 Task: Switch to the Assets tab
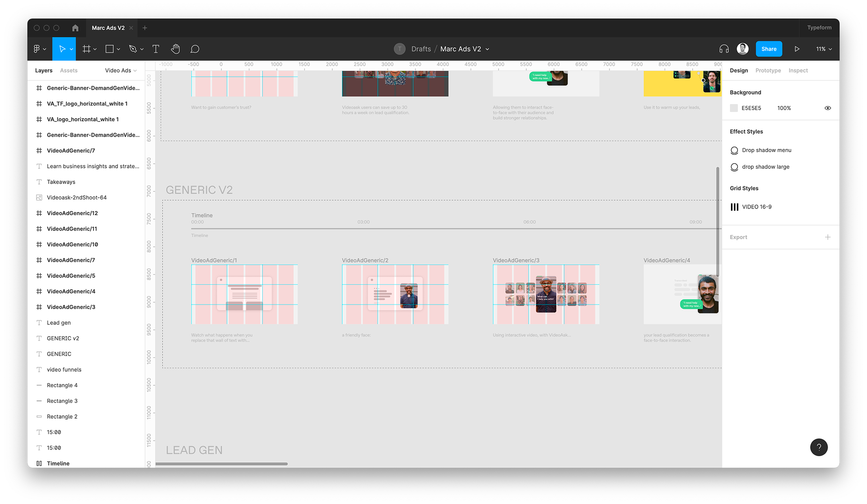[69, 70]
